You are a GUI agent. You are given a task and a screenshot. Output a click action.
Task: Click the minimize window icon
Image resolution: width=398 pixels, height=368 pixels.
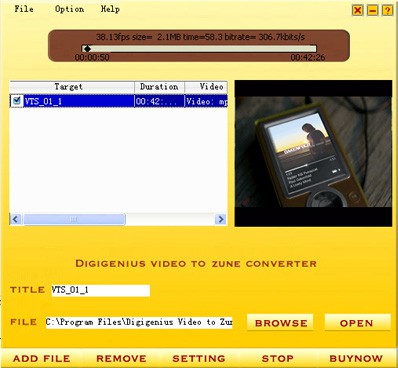(372, 10)
